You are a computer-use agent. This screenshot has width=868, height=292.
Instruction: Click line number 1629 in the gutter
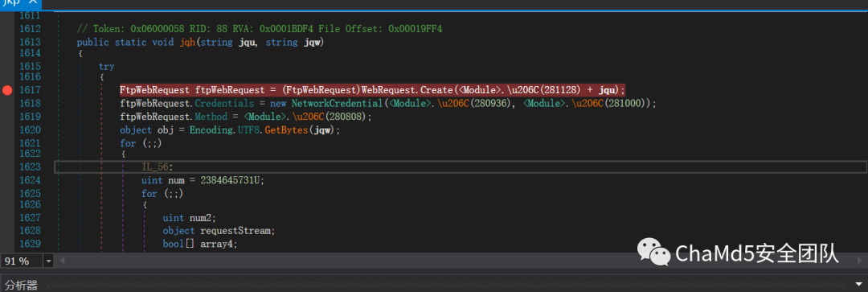coord(30,244)
